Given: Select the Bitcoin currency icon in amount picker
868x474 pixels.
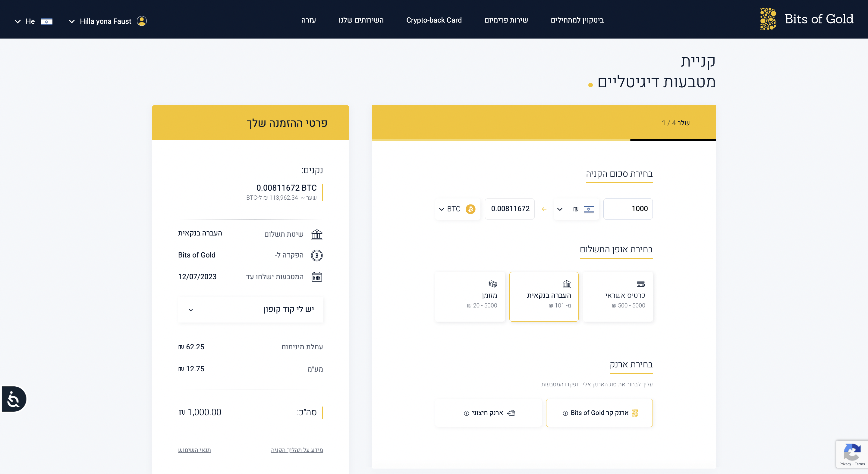Looking at the screenshot, I should [470, 209].
